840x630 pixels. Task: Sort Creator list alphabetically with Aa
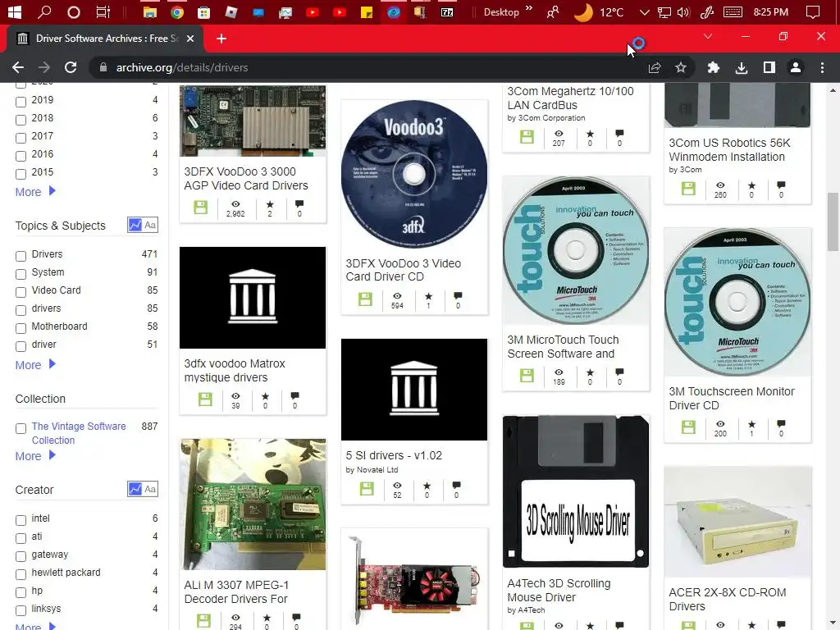coord(150,489)
